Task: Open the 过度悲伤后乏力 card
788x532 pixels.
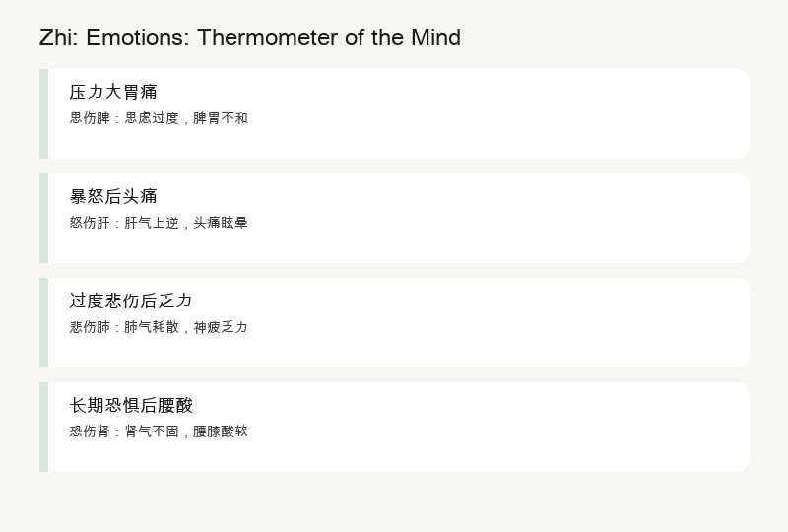Action: (395, 322)
